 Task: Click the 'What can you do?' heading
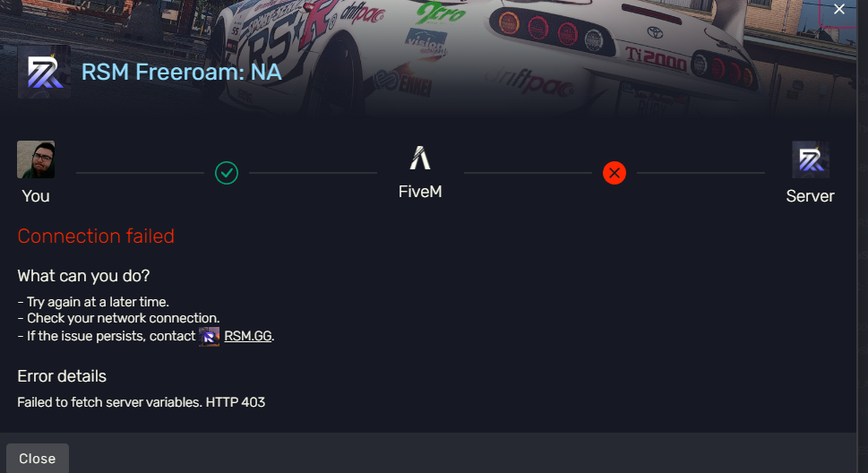pos(83,276)
